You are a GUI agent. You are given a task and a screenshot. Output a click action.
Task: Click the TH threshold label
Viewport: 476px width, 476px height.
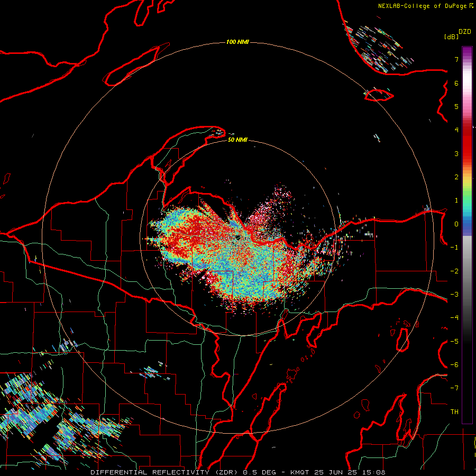click(x=454, y=412)
